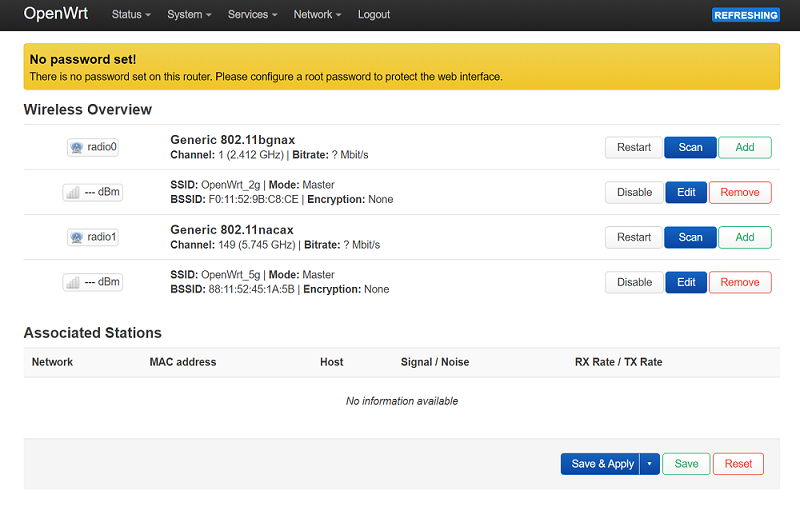Viewport: 800px width, 506px height.
Task: Click the OpenWrt brand logo link
Action: click(56, 13)
